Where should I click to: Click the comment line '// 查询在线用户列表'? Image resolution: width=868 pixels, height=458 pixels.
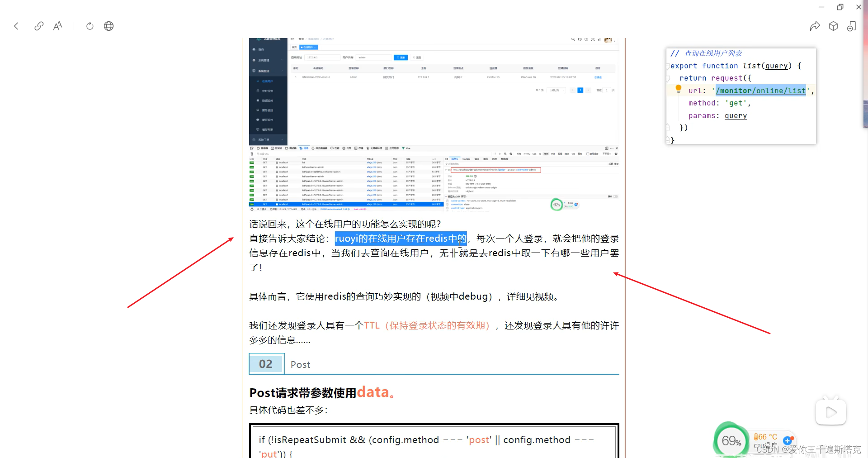pos(706,53)
